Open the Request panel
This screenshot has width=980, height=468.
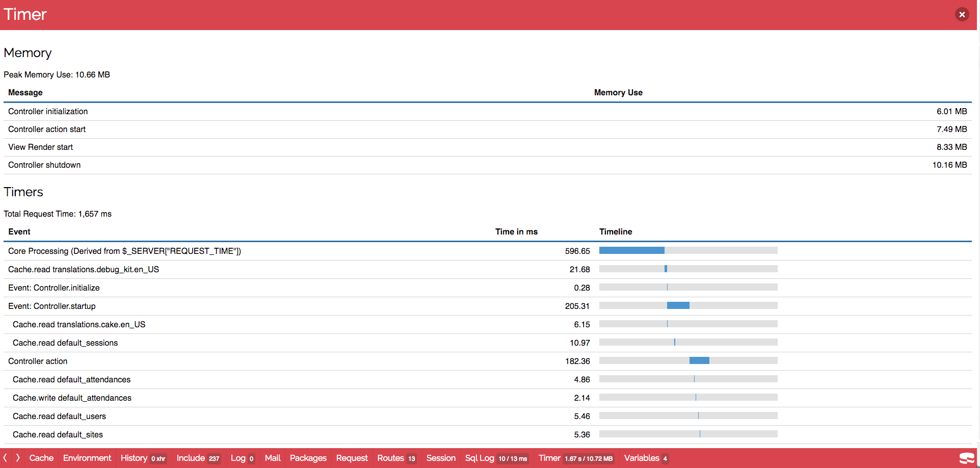coord(352,458)
